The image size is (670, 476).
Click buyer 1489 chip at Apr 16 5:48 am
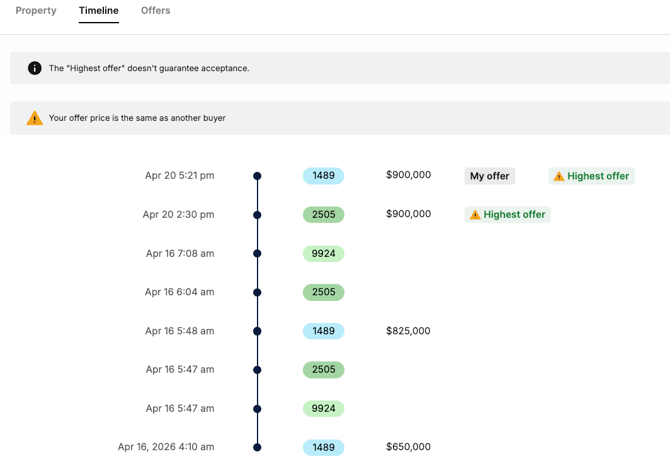(x=323, y=331)
